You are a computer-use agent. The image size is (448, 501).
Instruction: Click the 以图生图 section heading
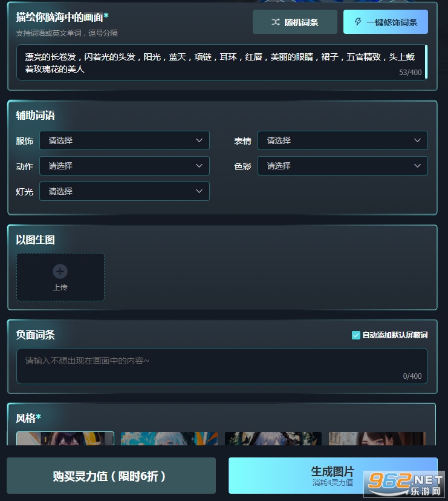coord(36,240)
